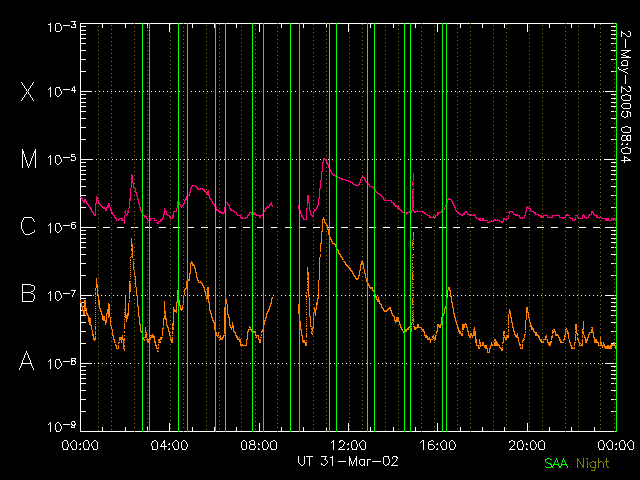
Task: Click the 10^-4 y-axis value
Action: pyautogui.click(x=62, y=91)
